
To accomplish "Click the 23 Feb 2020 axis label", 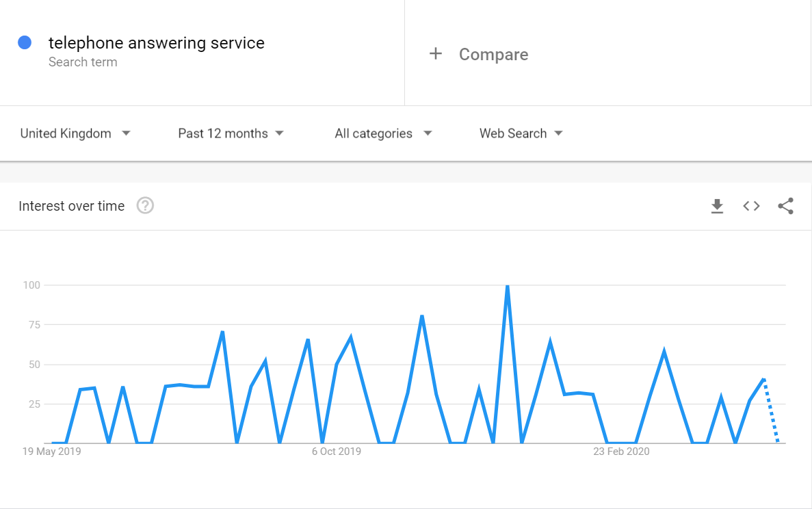I will pyautogui.click(x=621, y=452).
